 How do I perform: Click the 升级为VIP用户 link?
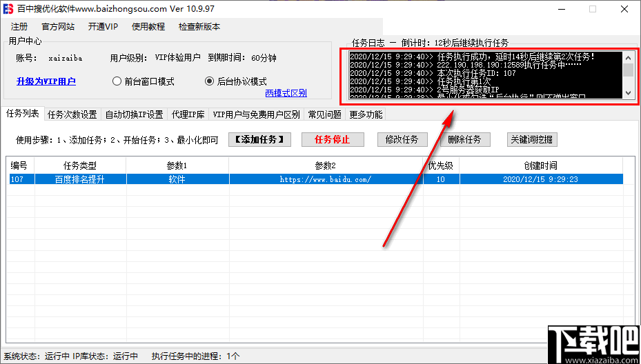pos(46,81)
